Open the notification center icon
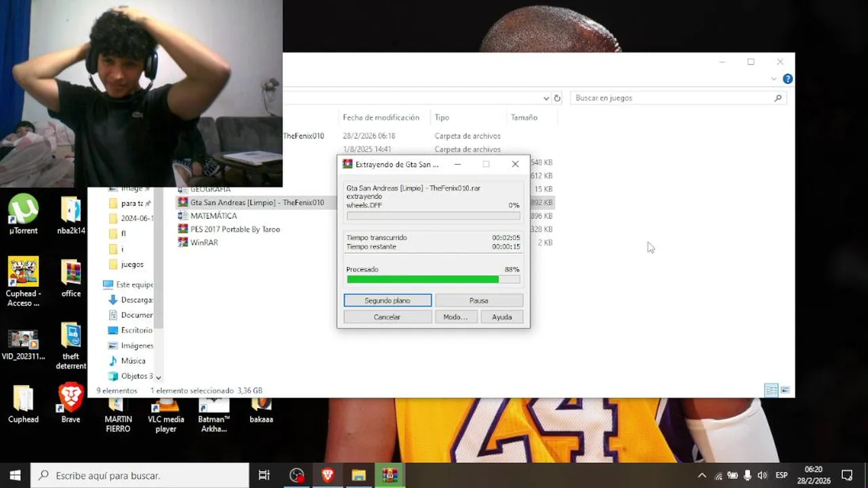This screenshot has height=488, width=868. click(846, 475)
